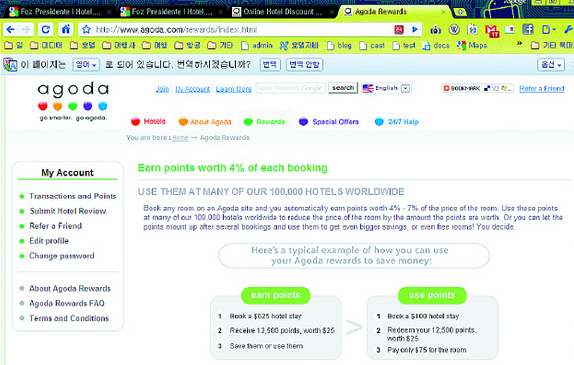Open Agoda Rewards FAQ in sidebar

point(67,303)
